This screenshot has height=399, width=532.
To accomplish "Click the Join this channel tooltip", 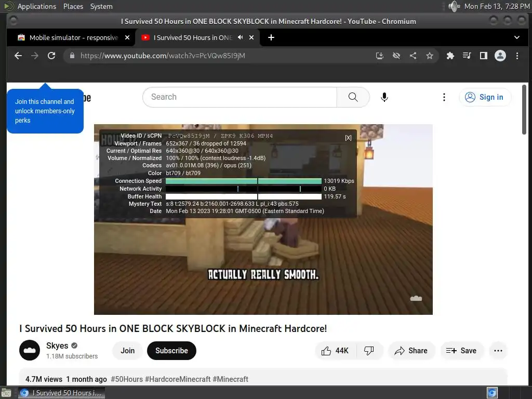I will pyautogui.click(x=45, y=111).
